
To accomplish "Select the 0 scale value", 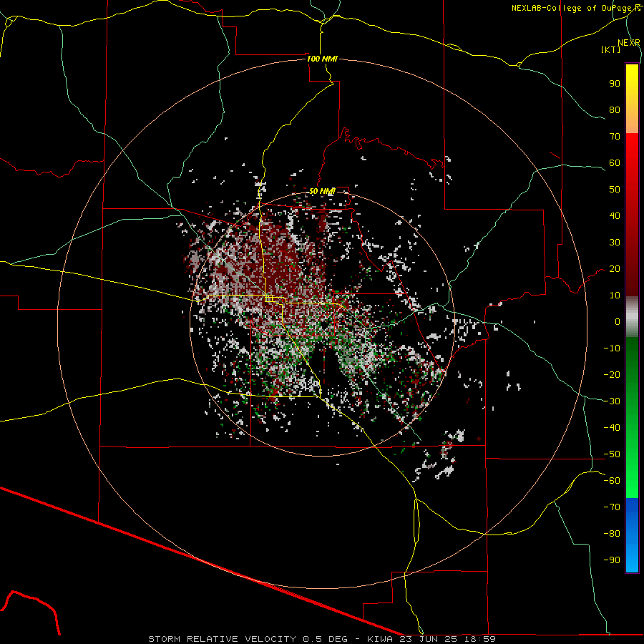I will click(618, 321).
